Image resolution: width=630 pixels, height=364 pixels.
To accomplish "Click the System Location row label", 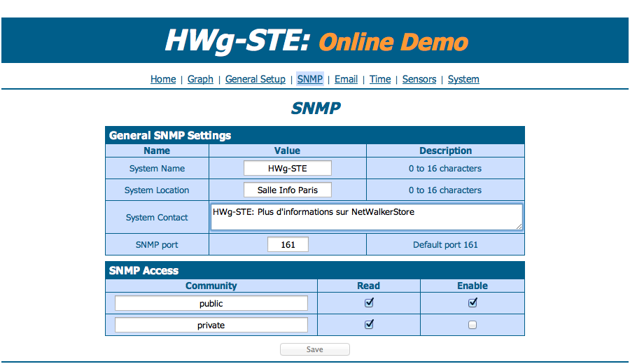I will 157,190.
